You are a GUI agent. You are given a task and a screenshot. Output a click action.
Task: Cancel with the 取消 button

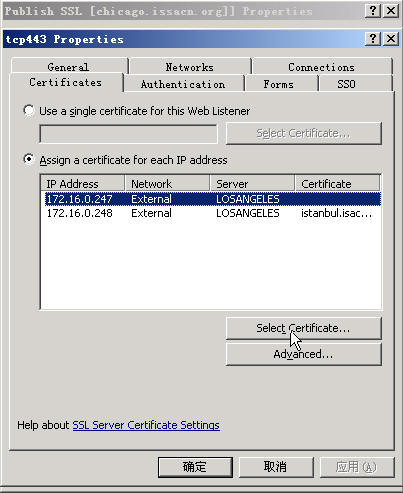pos(276,467)
